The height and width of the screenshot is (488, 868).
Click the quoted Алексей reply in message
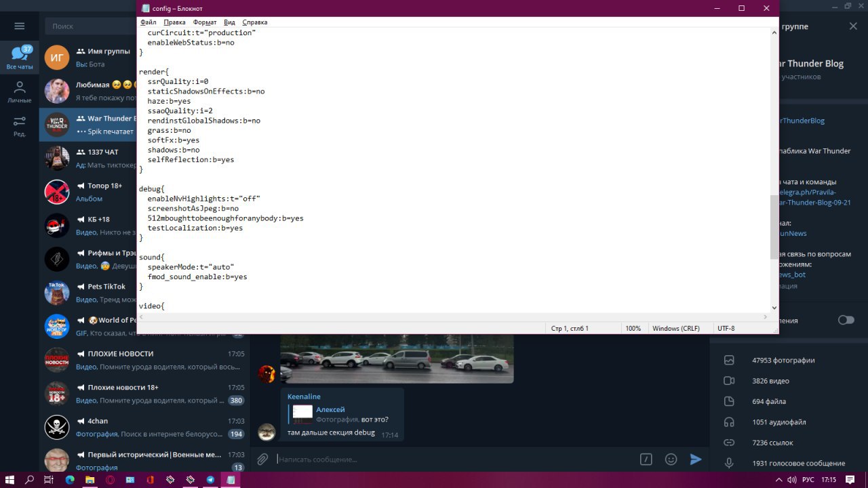click(344, 414)
